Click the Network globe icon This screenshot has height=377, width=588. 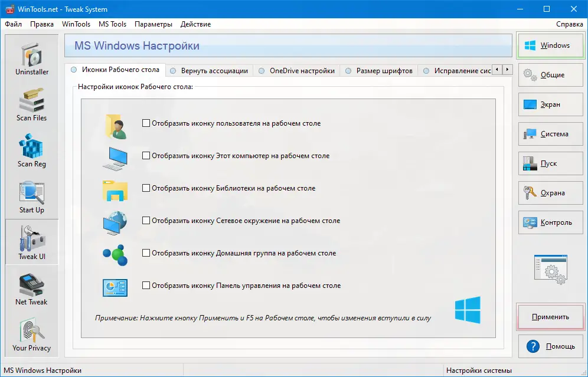click(x=115, y=223)
